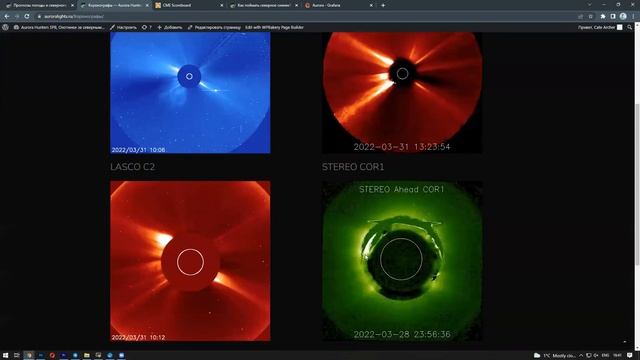Open the Chrome extensions puzzle icon
This screenshot has height=360, width=640.
[x=603, y=16]
